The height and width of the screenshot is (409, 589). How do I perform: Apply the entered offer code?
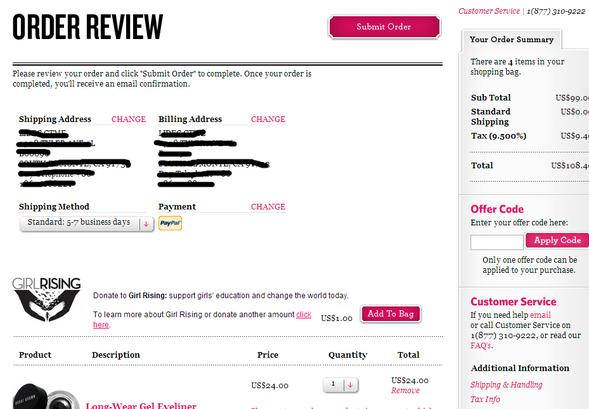(557, 240)
